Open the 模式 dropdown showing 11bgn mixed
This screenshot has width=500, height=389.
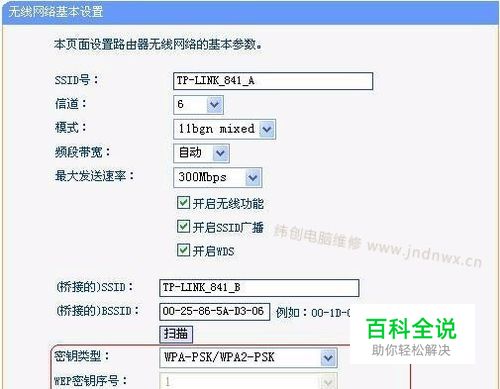coord(224,129)
